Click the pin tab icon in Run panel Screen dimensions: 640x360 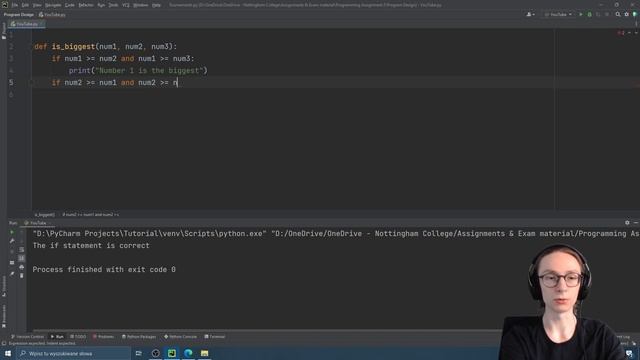tap(12, 273)
